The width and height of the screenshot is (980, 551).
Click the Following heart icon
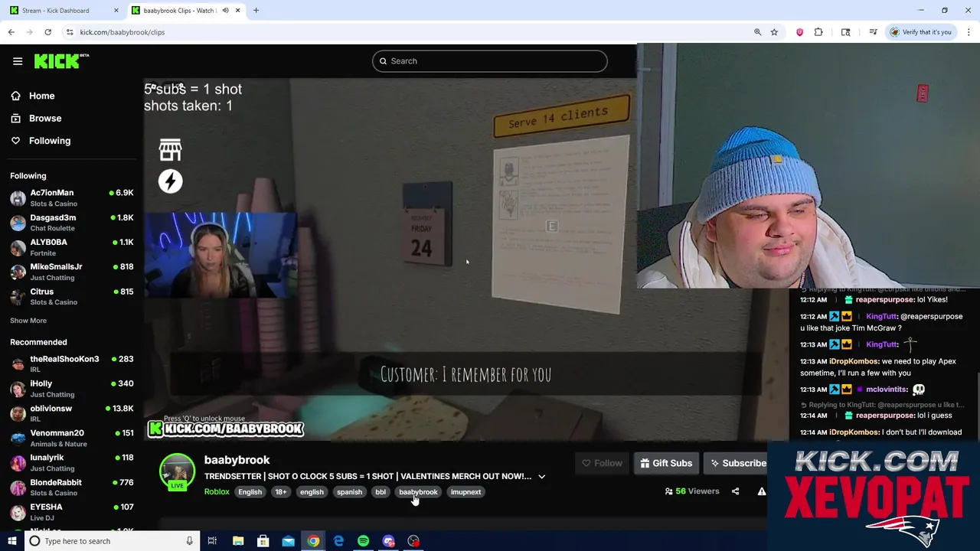(x=15, y=141)
